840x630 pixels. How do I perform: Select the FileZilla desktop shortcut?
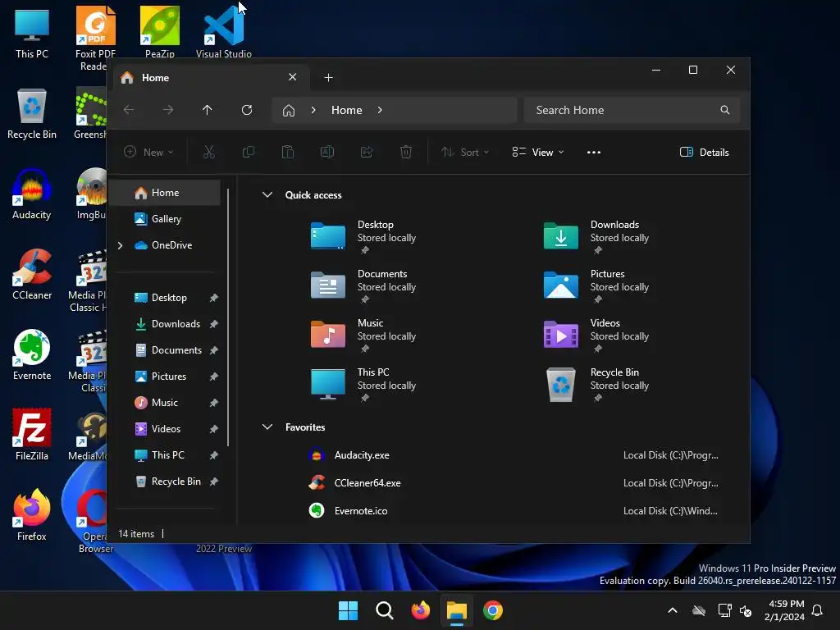(x=32, y=434)
